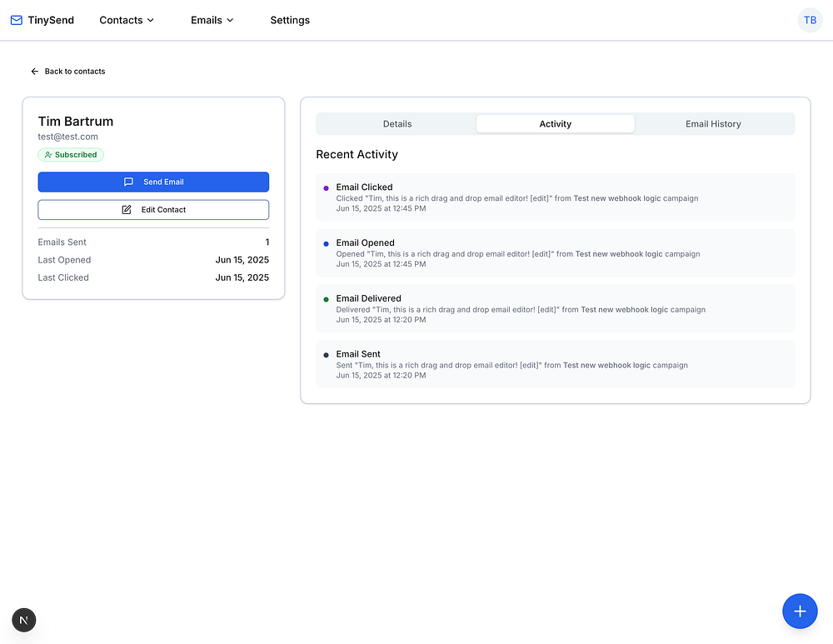Click the chat icon in Send Email
Viewport: 833px width, 644px height.
coord(128,182)
